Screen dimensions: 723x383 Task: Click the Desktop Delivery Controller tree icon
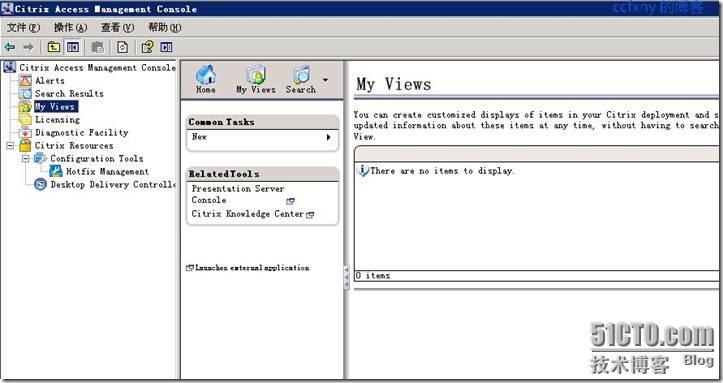(41, 184)
